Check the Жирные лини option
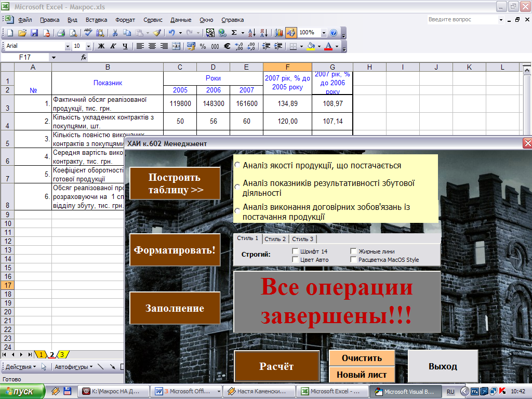 [353, 251]
